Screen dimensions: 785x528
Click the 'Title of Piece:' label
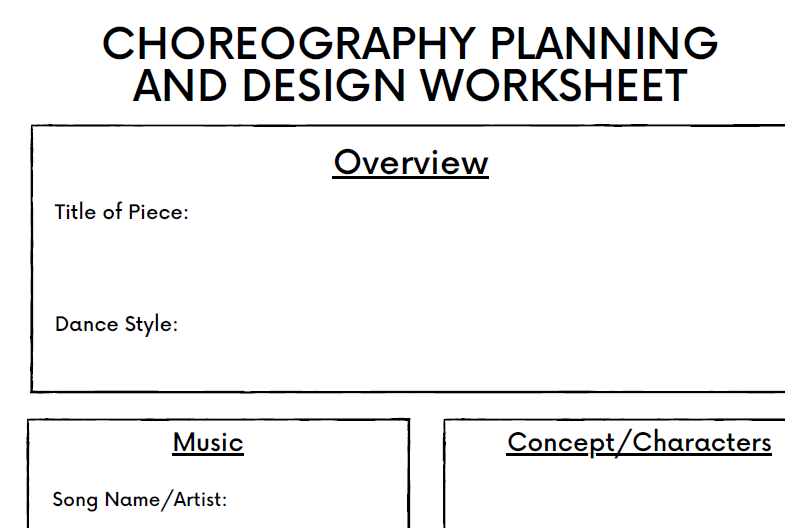(121, 212)
